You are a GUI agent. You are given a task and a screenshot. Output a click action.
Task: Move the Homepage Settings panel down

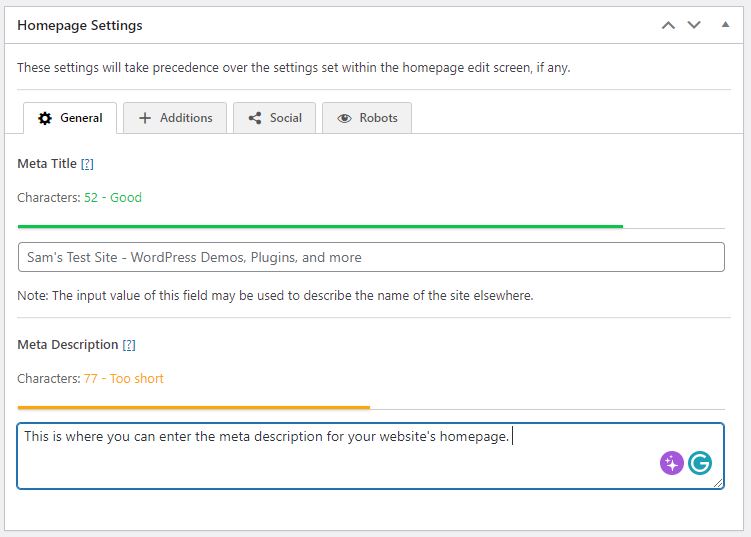(692, 25)
